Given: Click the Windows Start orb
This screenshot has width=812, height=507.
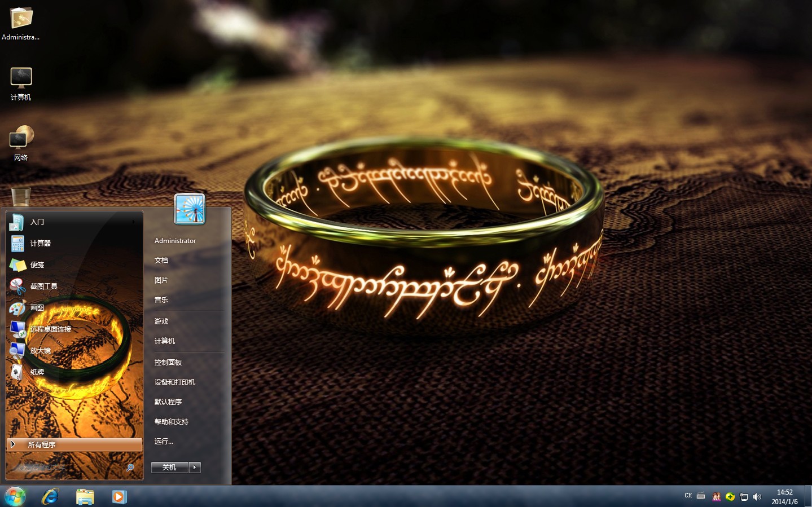Looking at the screenshot, I should (x=15, y=497).
